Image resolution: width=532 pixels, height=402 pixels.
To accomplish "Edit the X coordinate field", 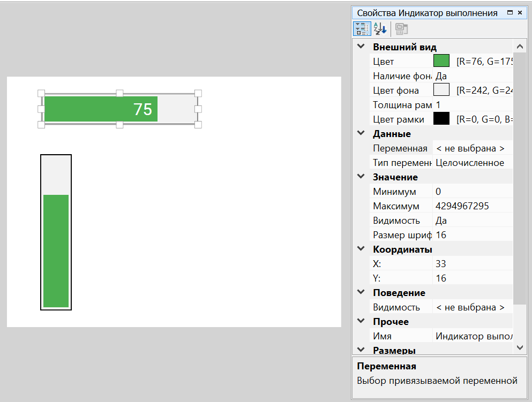I will pyautogui.click(x=471, y=264).
